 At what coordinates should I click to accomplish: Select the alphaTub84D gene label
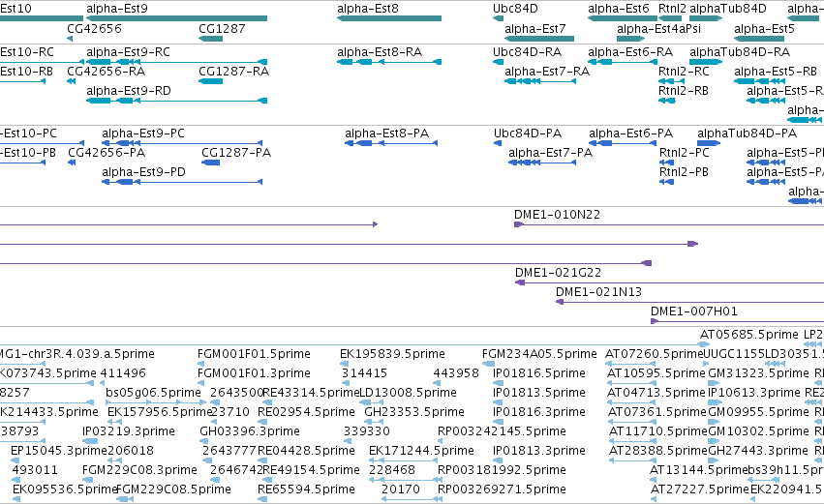point(728,9)
